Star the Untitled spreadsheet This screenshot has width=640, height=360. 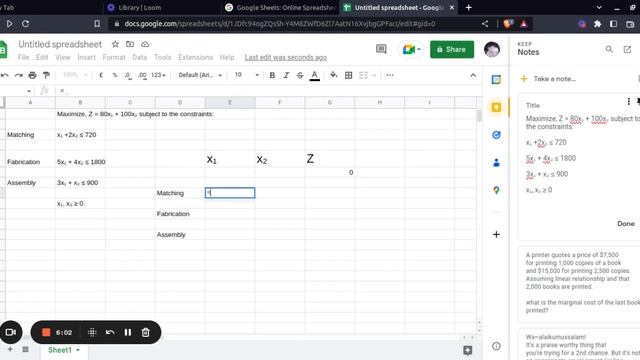click(115, 44)
